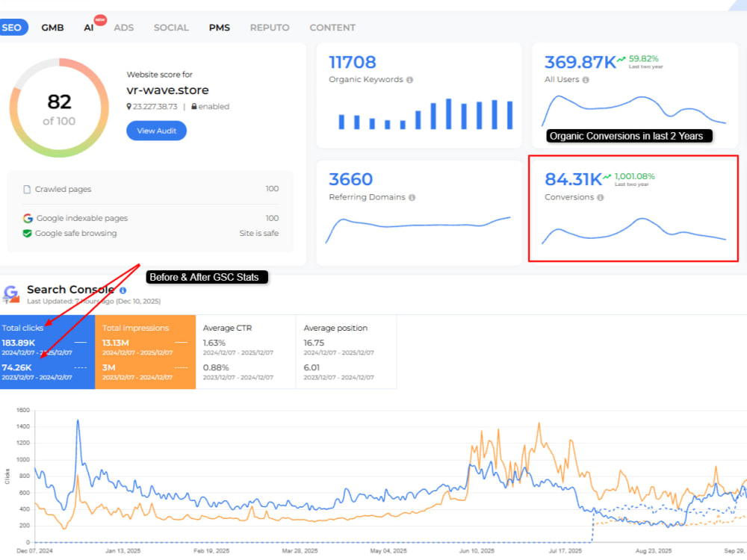This screenshot has height=560, width=747.
Task: Click the 3660 Referring Domains value
Action: [x=350, y=179]
